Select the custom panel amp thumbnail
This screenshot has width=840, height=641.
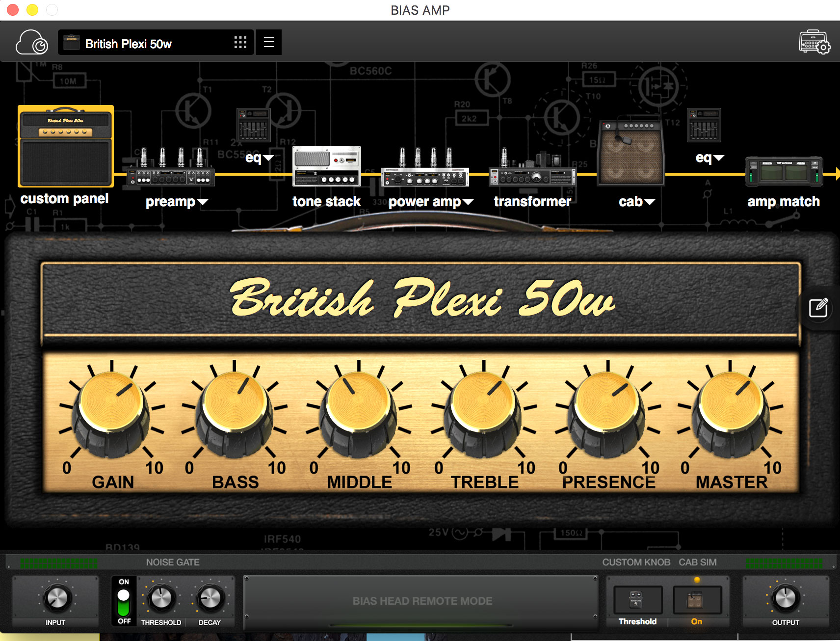[x=66, y=146]
